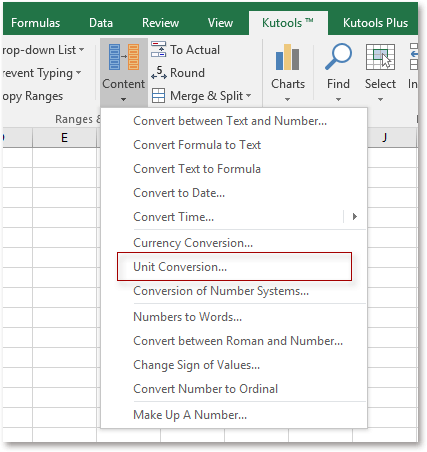Expand the Convert Time submenu arrow
Image resolution: width=427 pixels, height=452 pixels.
355,217
